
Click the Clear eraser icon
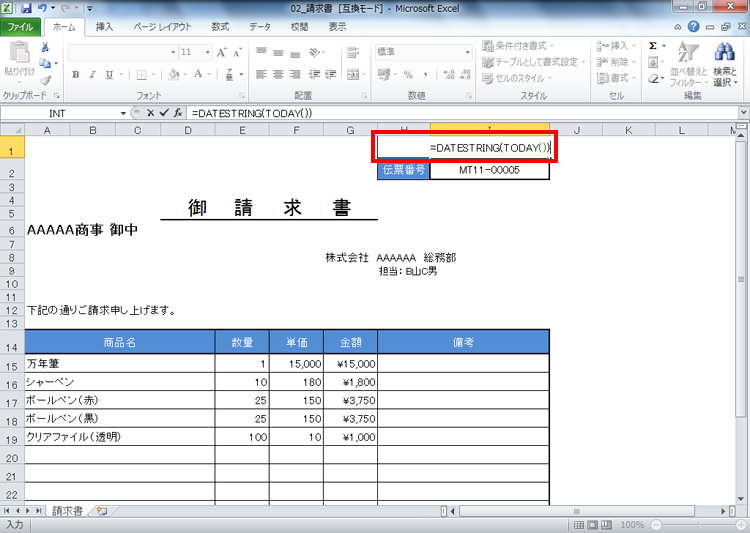coord(653,78)
